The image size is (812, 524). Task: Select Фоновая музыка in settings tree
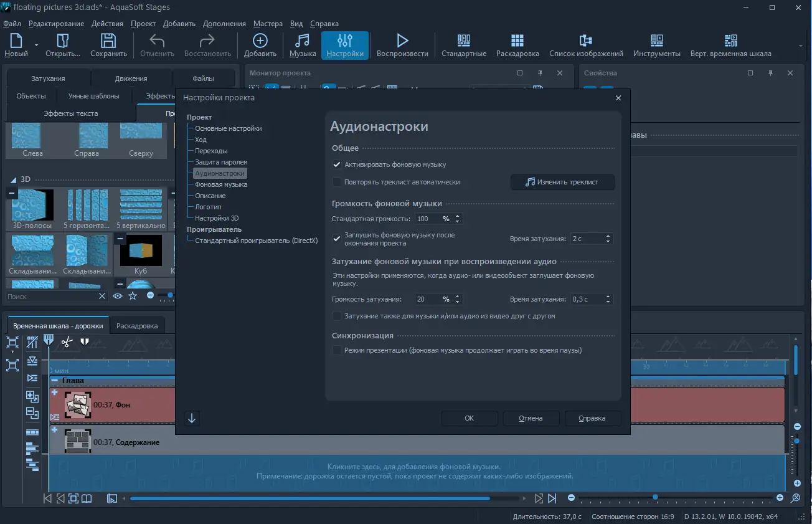pyautogui.click(x=221, y=184)
